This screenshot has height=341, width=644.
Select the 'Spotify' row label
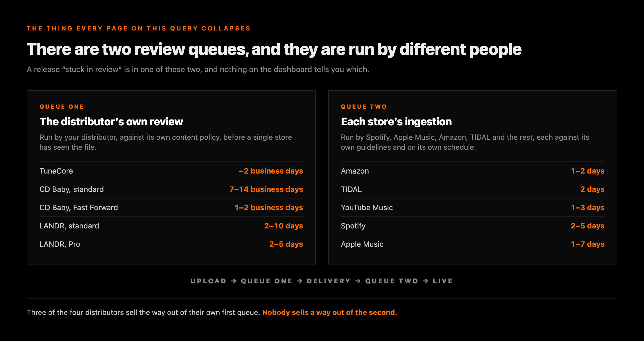(x=353, y=226)
